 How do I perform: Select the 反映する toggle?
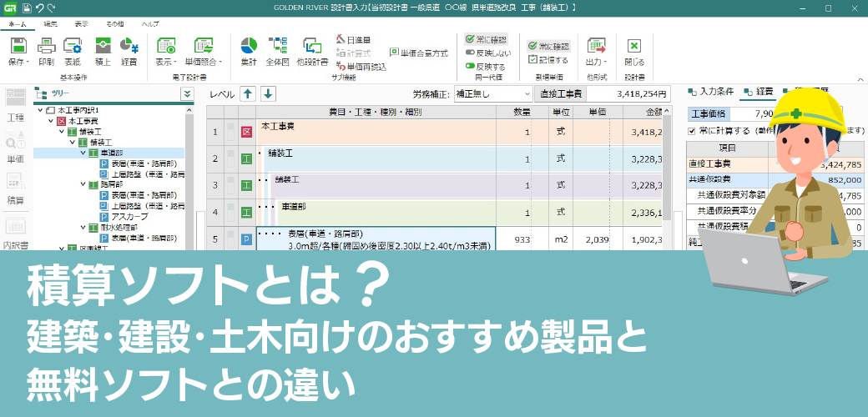[485, 67]
